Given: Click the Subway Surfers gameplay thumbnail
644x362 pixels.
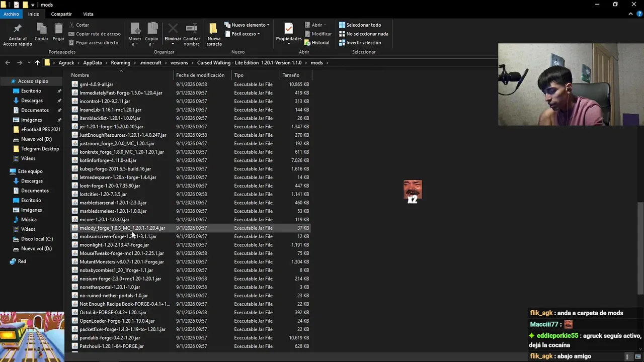Looking at the screenshot, I should (32, 337).
